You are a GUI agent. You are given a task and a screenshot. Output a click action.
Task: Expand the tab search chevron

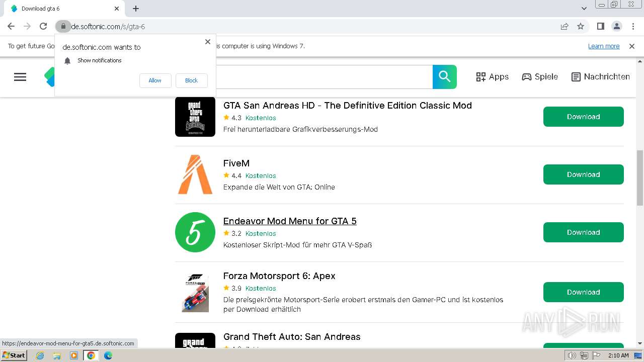click(x=584, y=9)
